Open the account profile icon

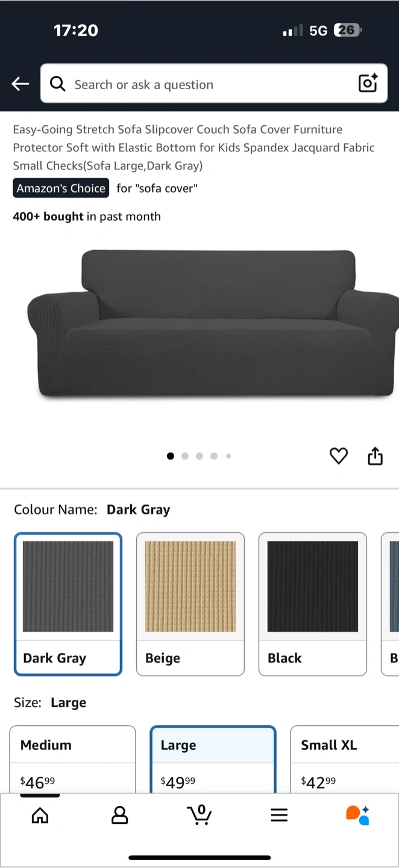point(120,816)
